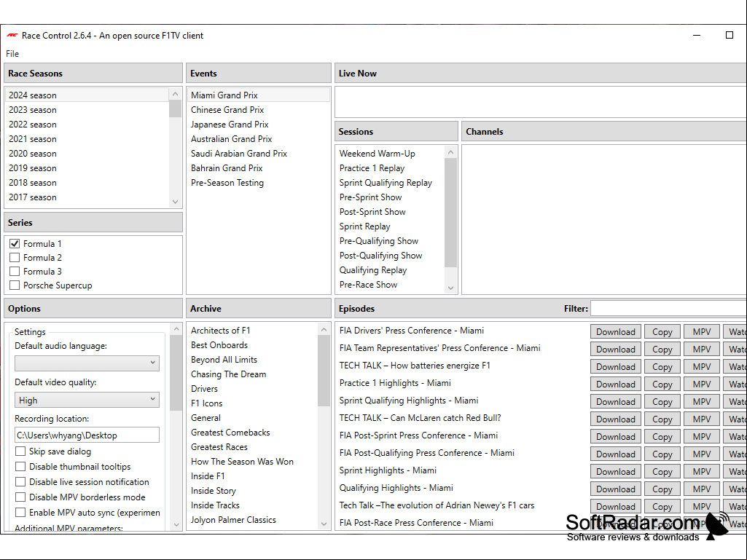Click the Archive list scrollbar thumb

click(324, 371)
